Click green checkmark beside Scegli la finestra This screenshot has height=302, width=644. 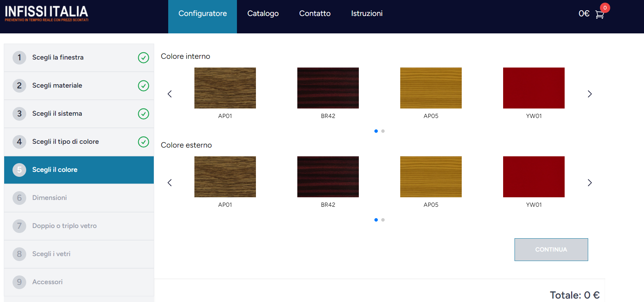coord(143,58)
